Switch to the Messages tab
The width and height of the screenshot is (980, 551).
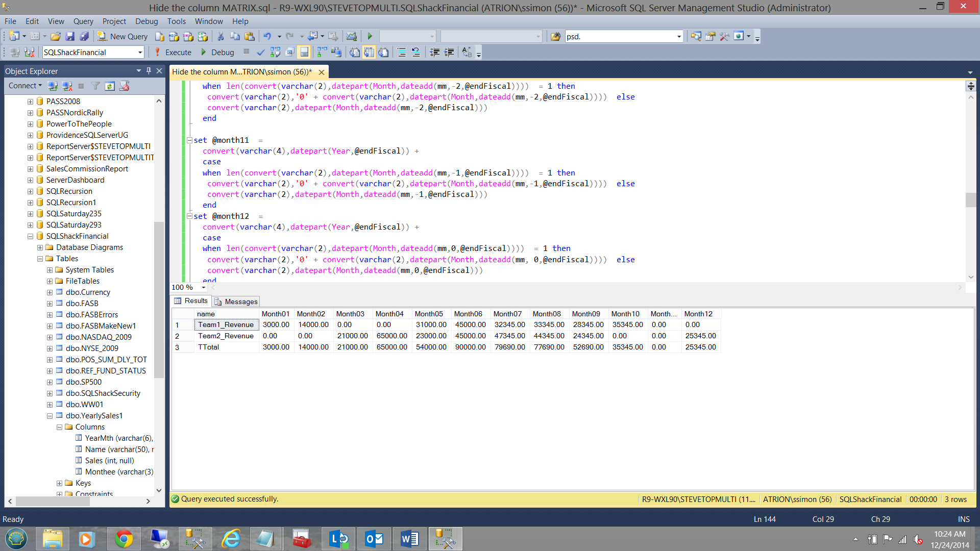point(236,302)
